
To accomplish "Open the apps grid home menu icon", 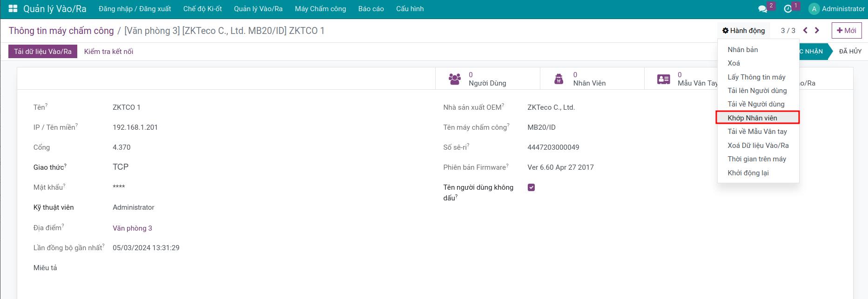I will [13, 9].
